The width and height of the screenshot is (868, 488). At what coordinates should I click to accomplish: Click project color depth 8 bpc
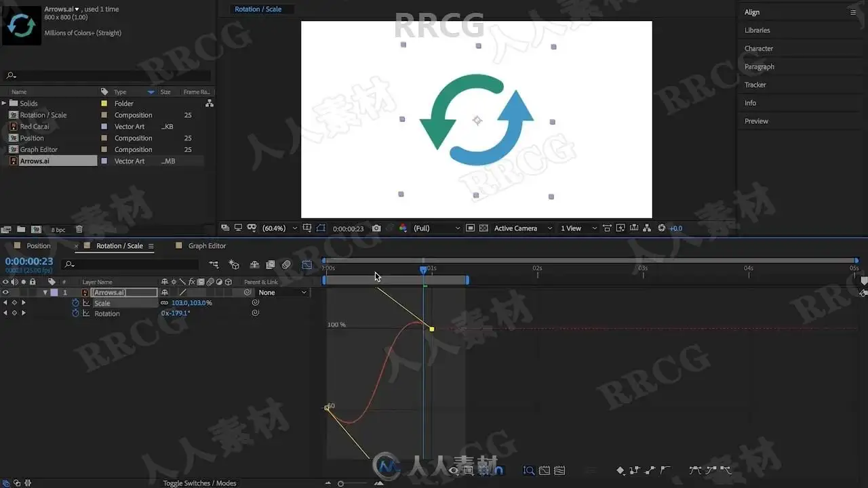point(58,230)
